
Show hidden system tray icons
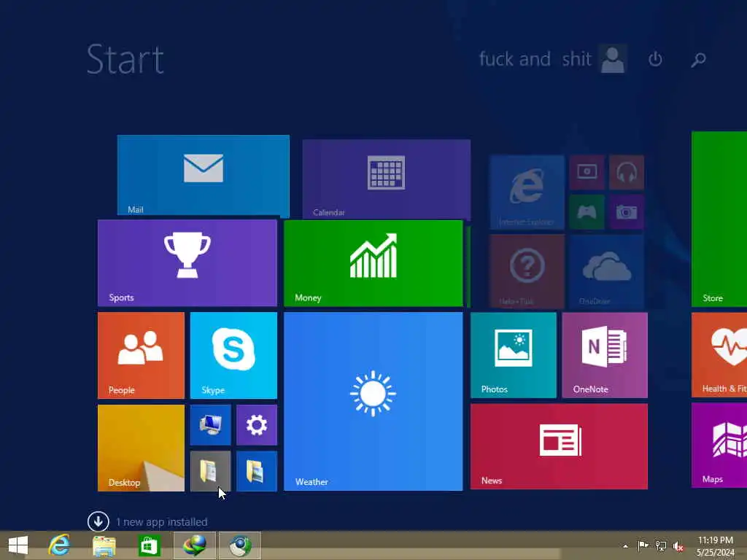(625, 545)
